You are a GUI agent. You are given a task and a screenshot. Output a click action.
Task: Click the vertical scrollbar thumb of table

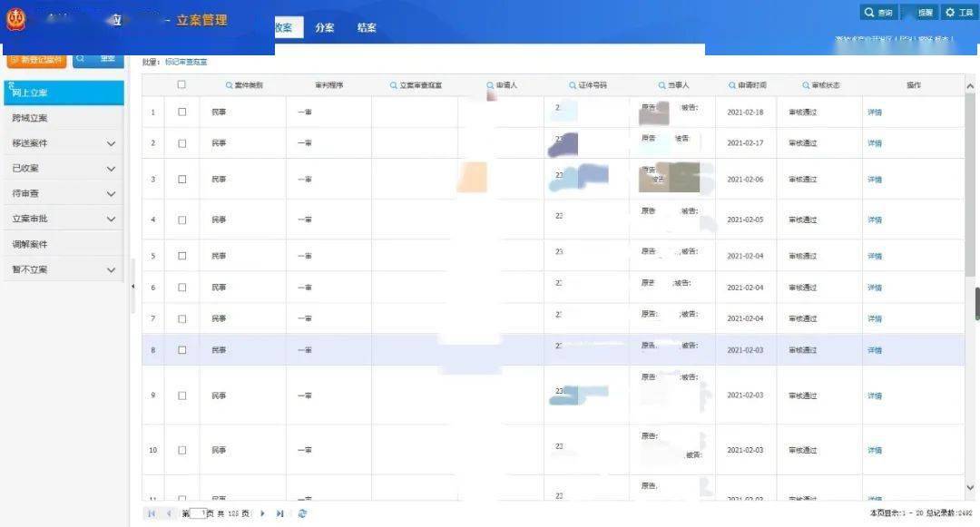970,184
